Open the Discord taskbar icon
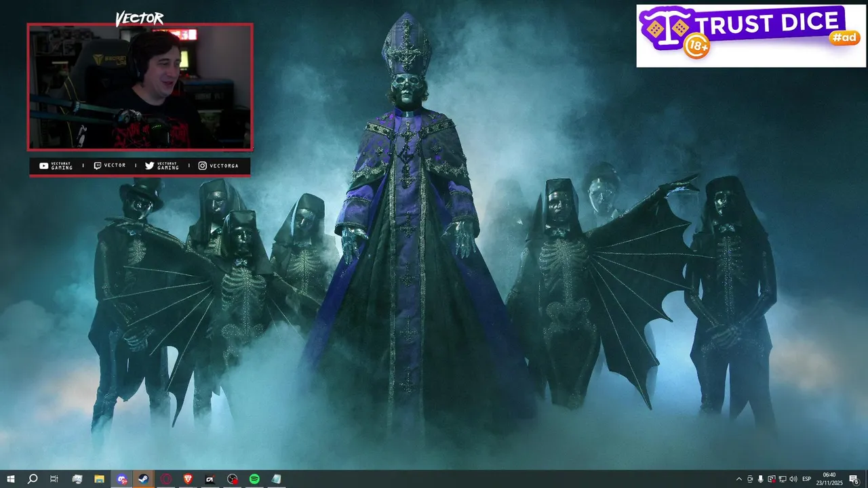 coord(122,479)
